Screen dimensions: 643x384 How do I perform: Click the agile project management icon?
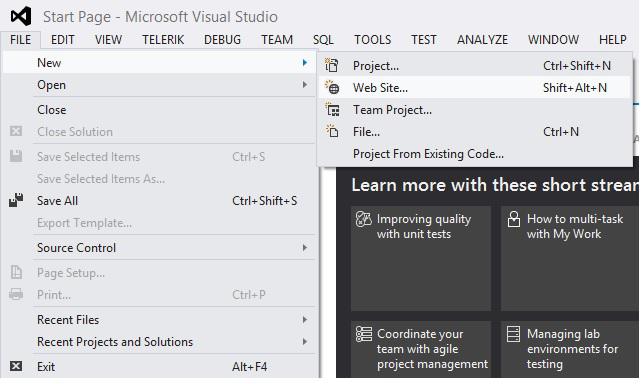pyautogui.click(x=363, y=334)
